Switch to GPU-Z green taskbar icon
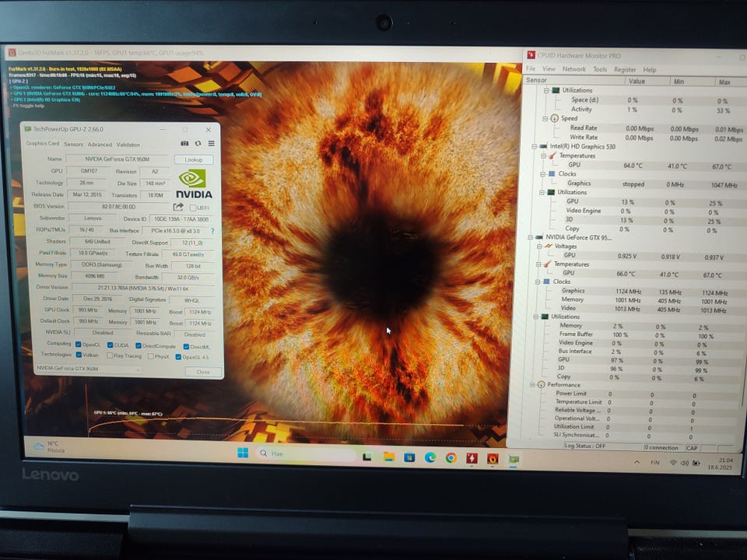This screenshot has height=560, width=747. click(x=514, y=459)
